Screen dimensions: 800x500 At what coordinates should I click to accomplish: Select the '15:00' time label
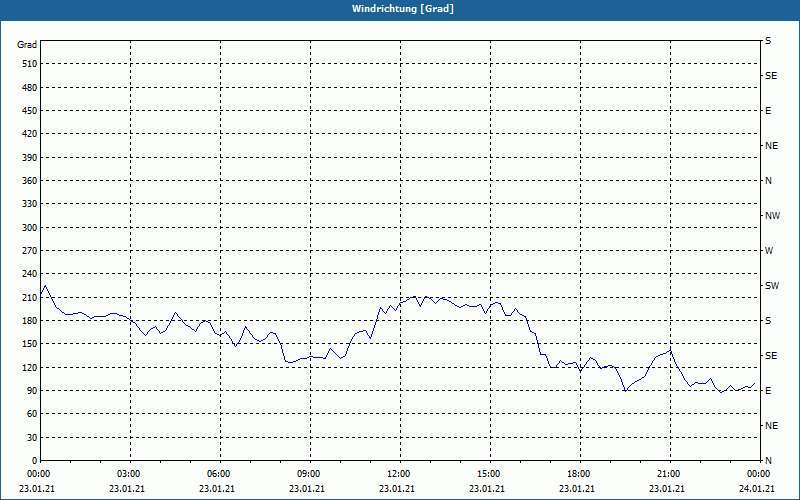pyautogui.click(x=490, y=474)
